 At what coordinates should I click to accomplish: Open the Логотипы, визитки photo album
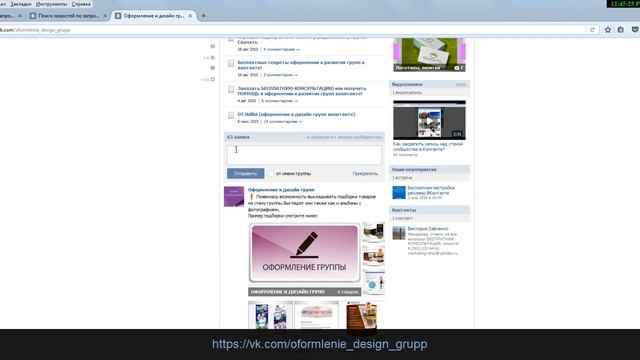pos(429,55)
